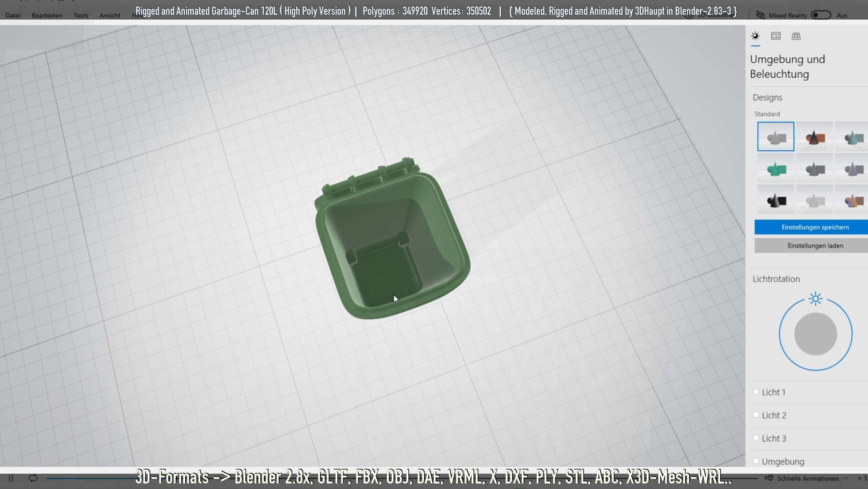Click the gray center of light rotation dial

pos(816,334)
